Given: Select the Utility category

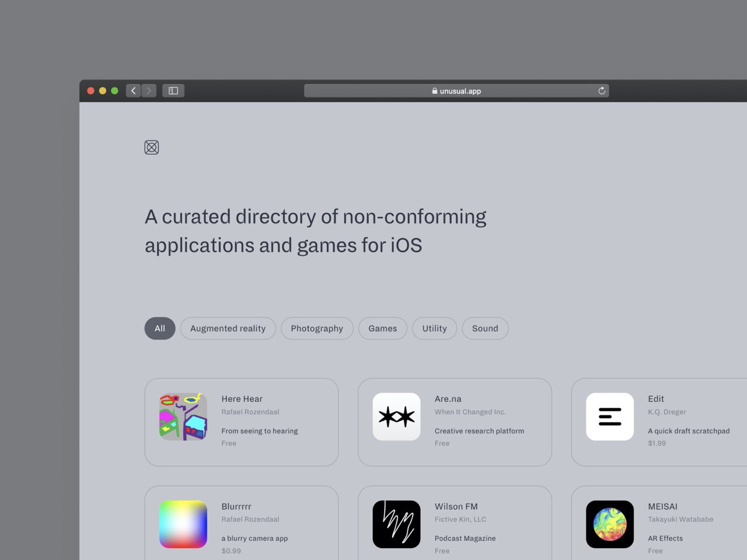Looking at the screenshot, I should point(435,328).
